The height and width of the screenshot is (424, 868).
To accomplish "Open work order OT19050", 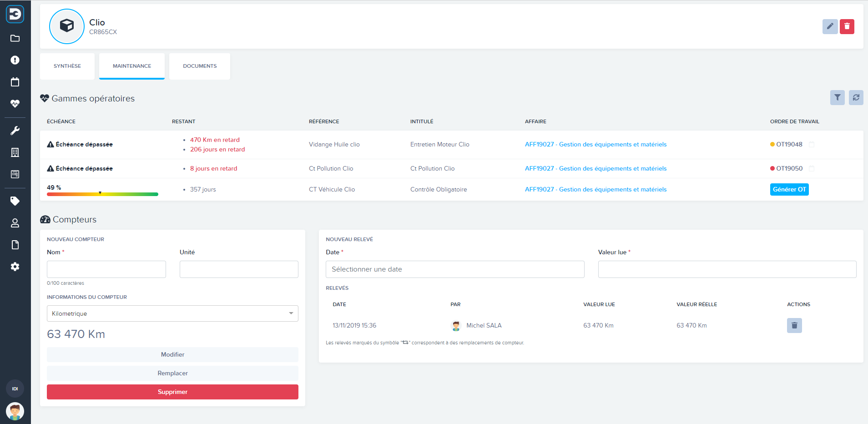I will 789,168.
